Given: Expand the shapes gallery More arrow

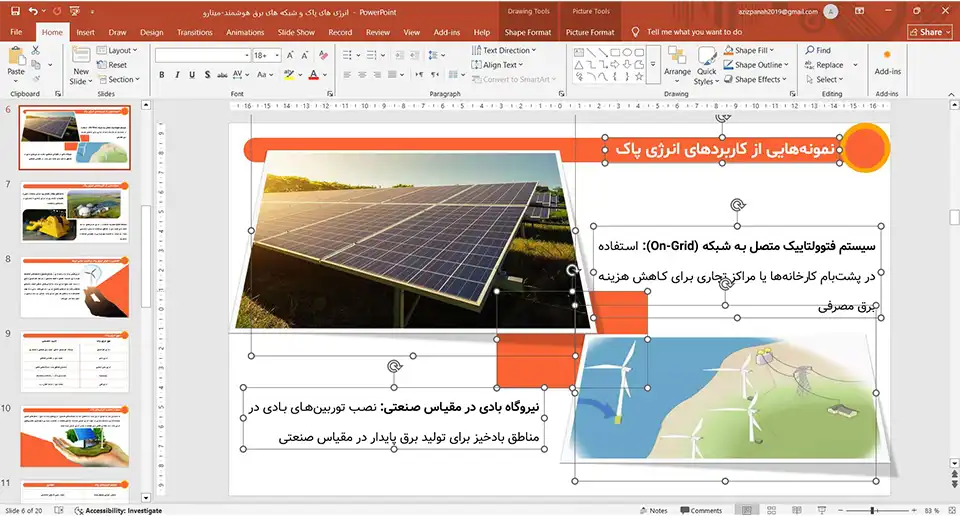Looking at the screenshot, I should [x=653, y=64].
